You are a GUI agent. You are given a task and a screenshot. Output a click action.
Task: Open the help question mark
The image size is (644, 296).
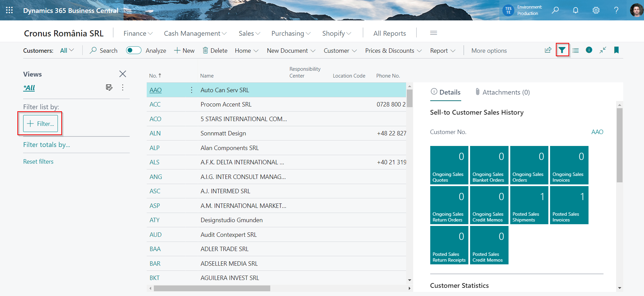click(616, 10)
